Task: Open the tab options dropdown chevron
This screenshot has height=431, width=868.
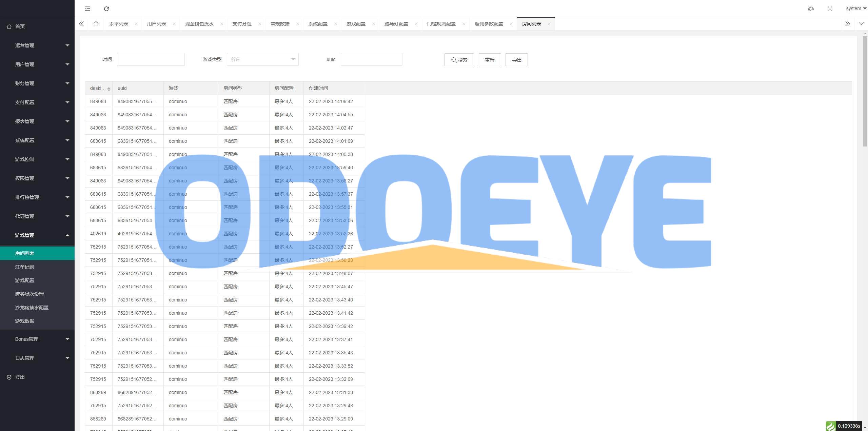Action: click(x=861, y=24)
